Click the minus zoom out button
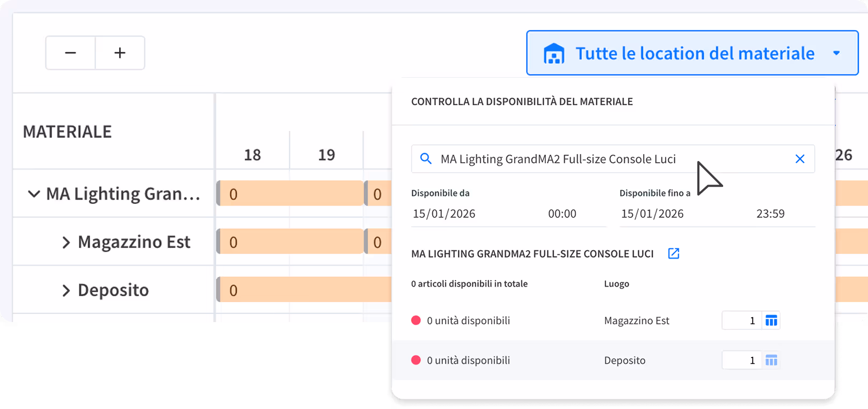This screenshot has height=409, width=868. pyautogui.click(x=70, y=53)
